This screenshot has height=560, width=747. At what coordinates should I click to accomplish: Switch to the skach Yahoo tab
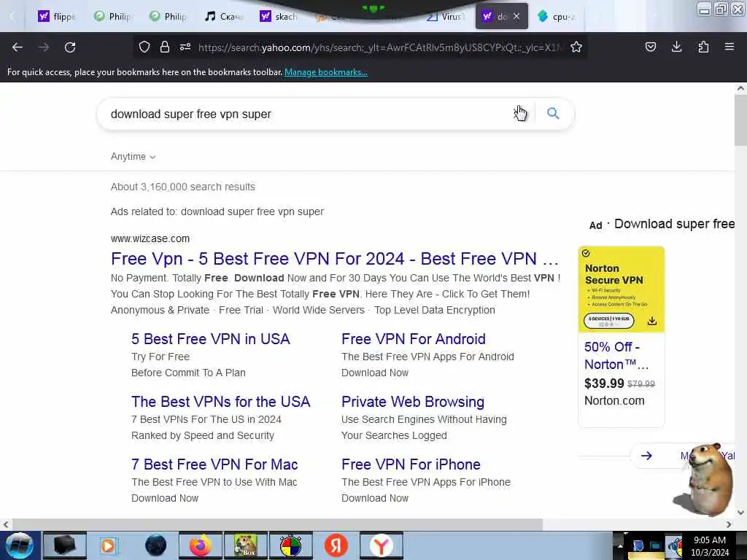279,17
